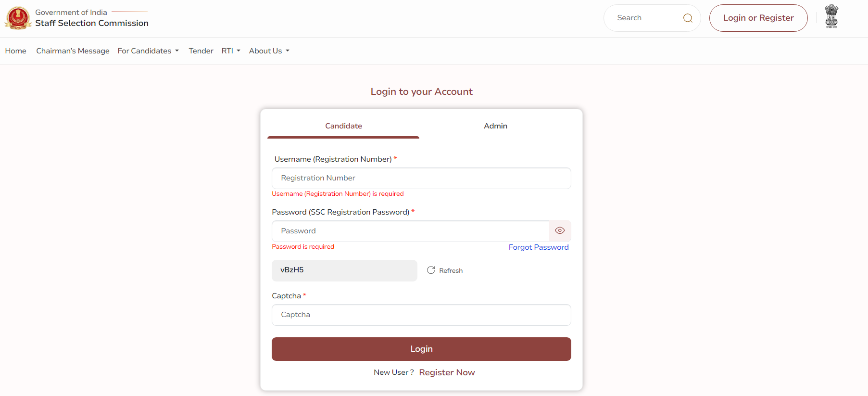Screen dimensions: 868x396
Task: Click the search magnifier icon
Action: pyautogui.click(x=688, y=18)
